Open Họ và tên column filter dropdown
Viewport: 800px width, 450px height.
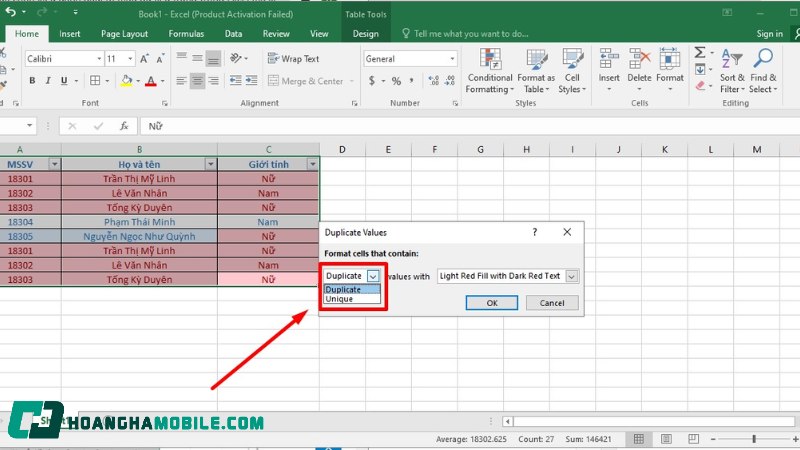coord(211,164)
